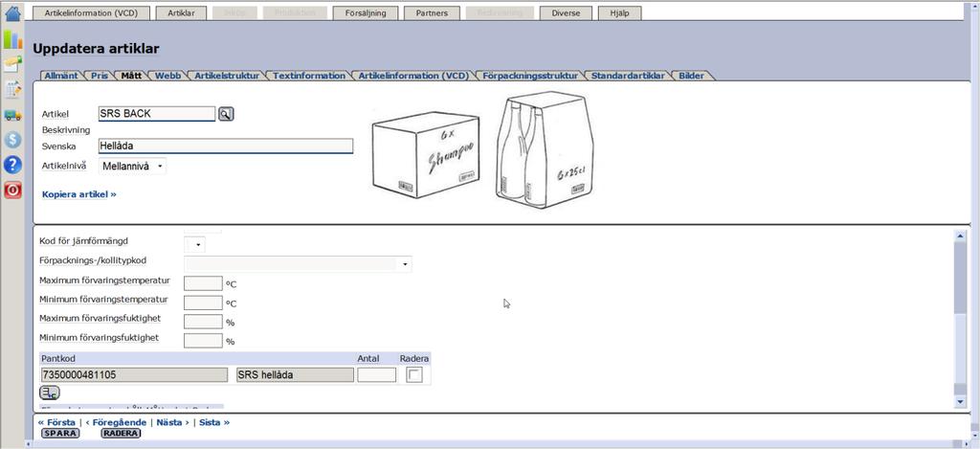Click the Maximum förvaringsfuktighet field
The width and height of the screenshot is (980, 449).
203,322
